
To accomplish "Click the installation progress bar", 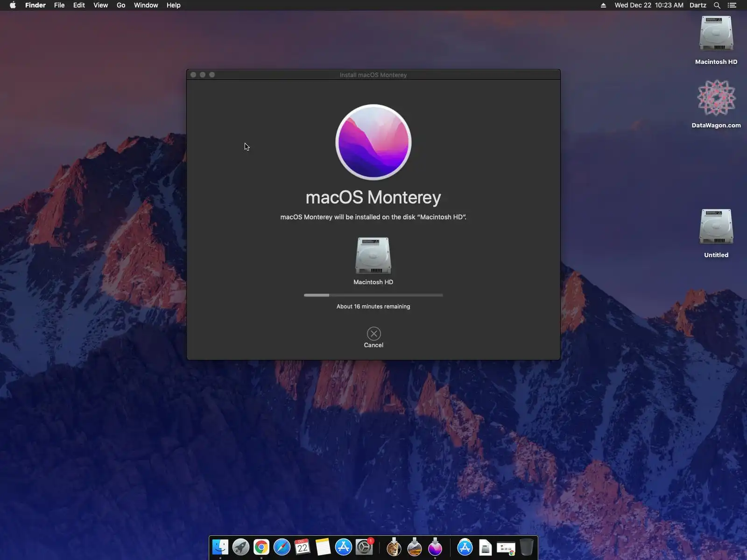I will pos(373,295).
